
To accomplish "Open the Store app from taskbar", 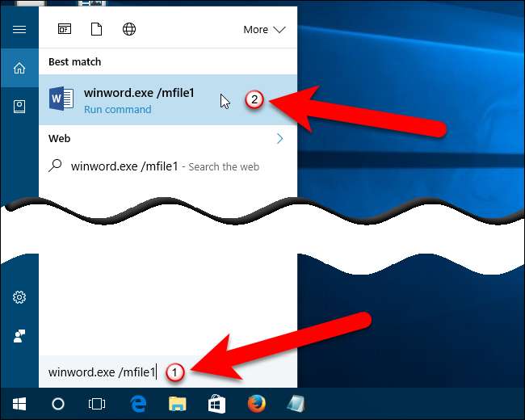I will click(x=216, y=404).
